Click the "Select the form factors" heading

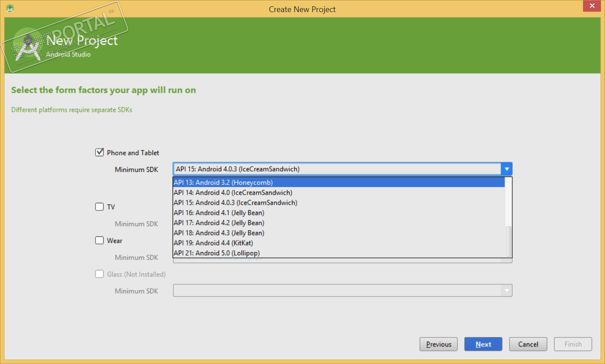coord(104,90)
